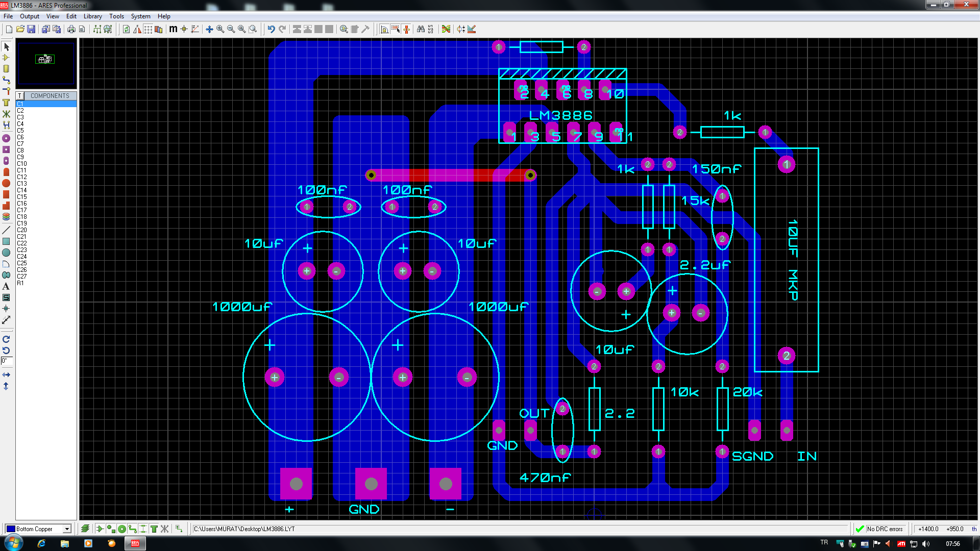Select component C14 in the list

[x=22, y=190]
